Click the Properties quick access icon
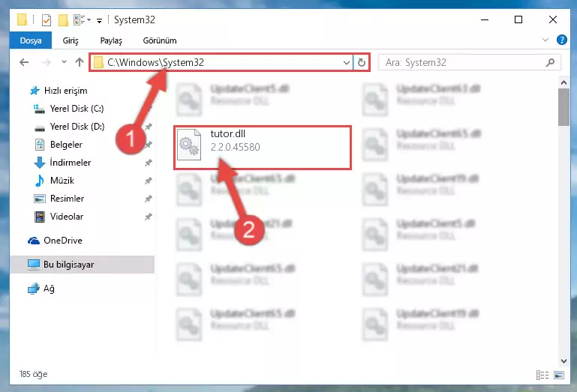This screenshot has height=392, width=577. pos(47,19)
